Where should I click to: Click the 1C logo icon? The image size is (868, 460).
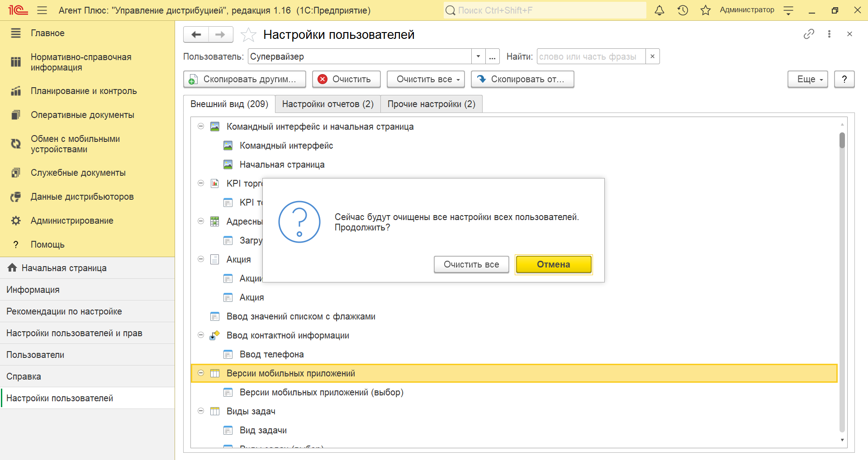(18, 10)
